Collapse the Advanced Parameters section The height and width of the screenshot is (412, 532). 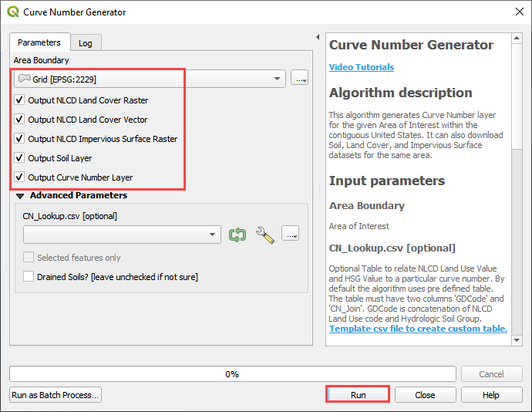click(x=20, y=196)
